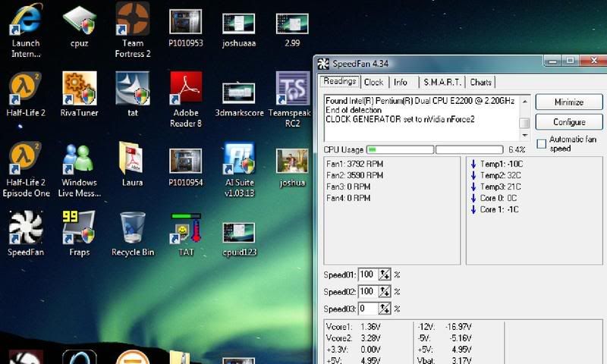The height and width of the screenshot is (364, 607).
Task: Launch the TAT thermal tool shortcut
Action: click(x=186, y=234)
